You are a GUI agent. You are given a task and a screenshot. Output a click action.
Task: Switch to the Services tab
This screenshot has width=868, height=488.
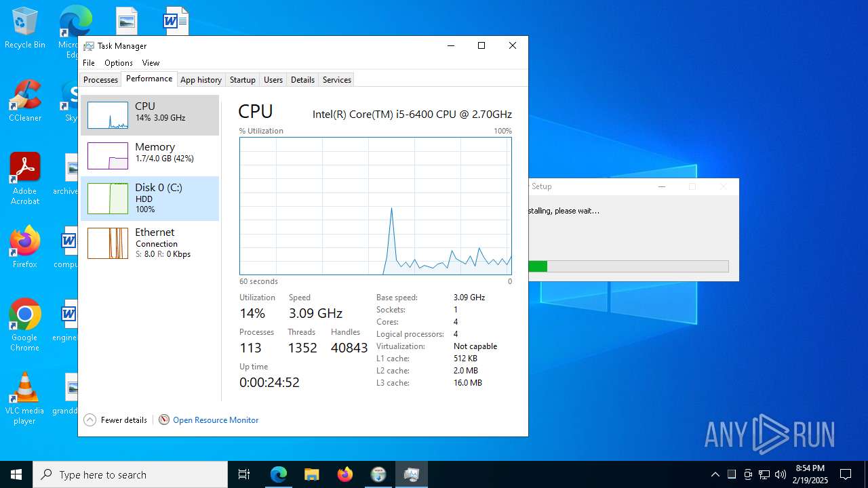click(x=337, y=80)
